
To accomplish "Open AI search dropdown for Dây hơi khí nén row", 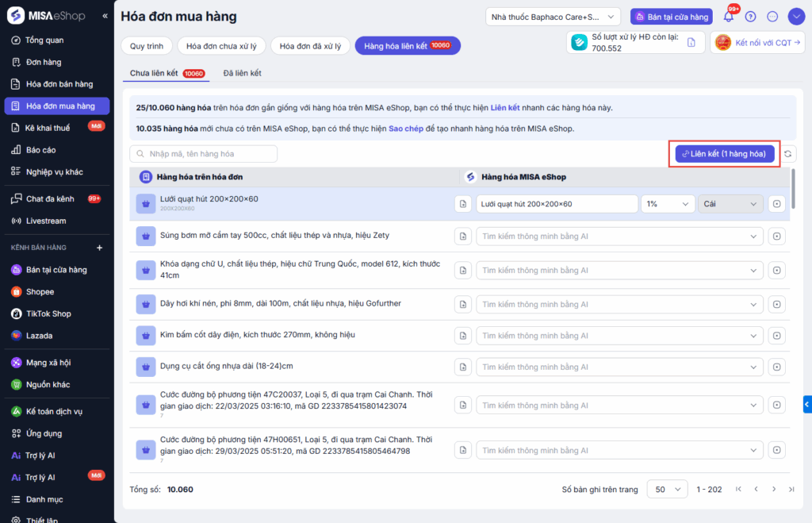I will (619, 305).
